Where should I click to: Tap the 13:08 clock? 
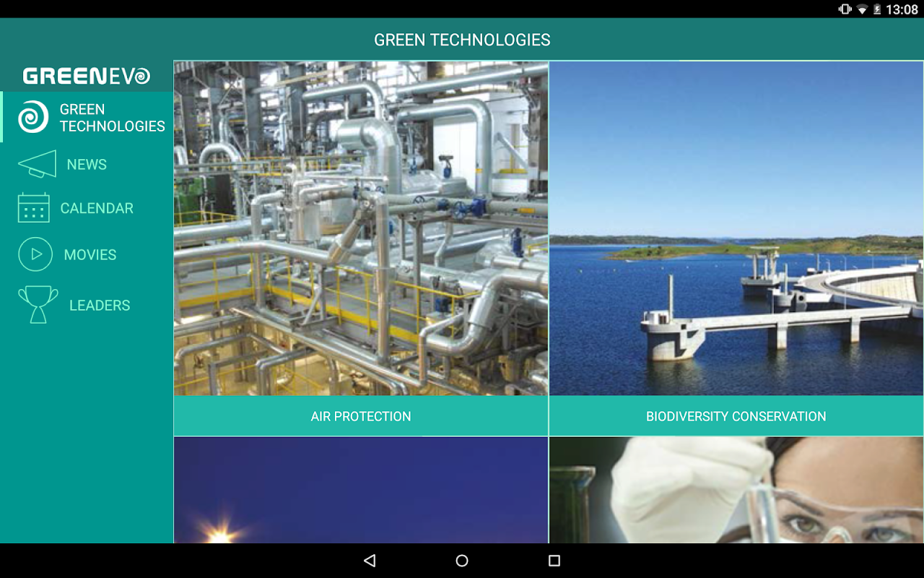click(902, 9)
